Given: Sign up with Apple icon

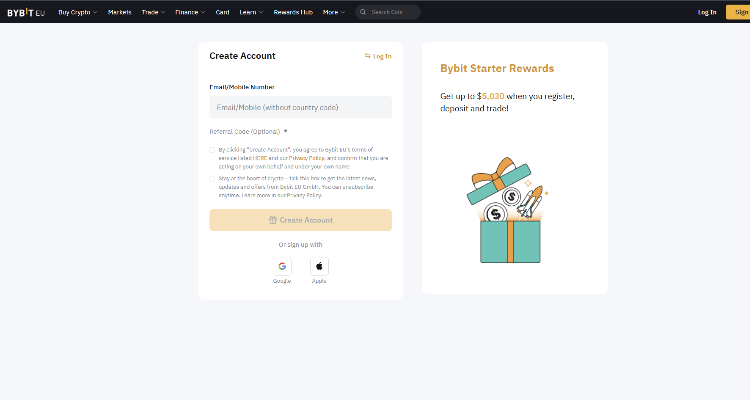Looking at the screenshot, I should point(319,266).
